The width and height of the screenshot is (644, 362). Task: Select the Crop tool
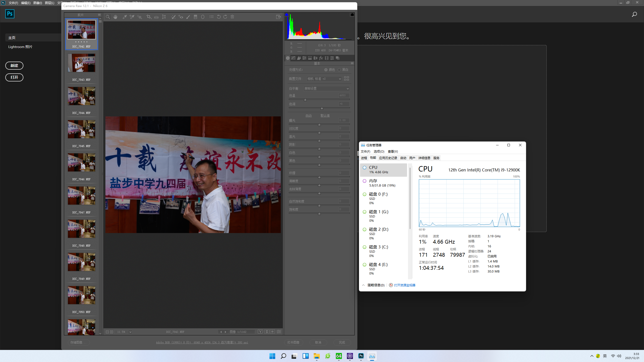(149, 17)
